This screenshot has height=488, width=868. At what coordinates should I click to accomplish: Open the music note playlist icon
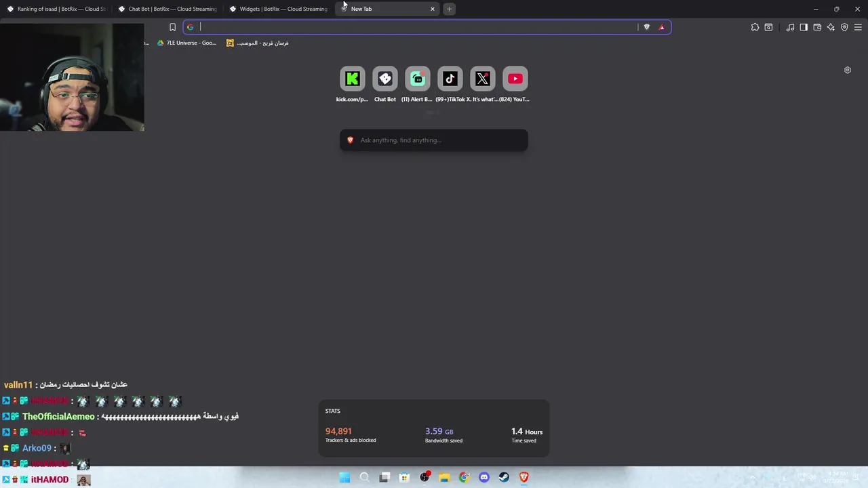coord(790,27)
